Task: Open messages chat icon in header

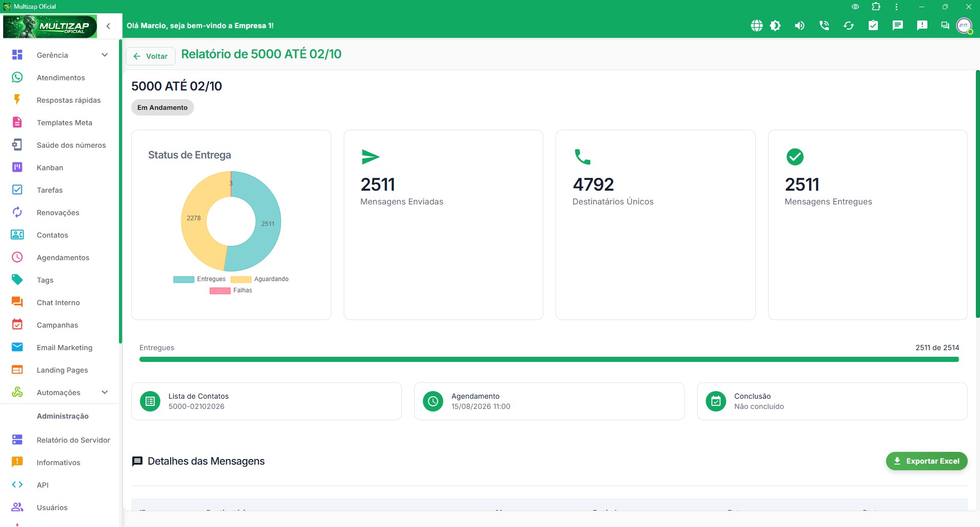Action: 898,26
